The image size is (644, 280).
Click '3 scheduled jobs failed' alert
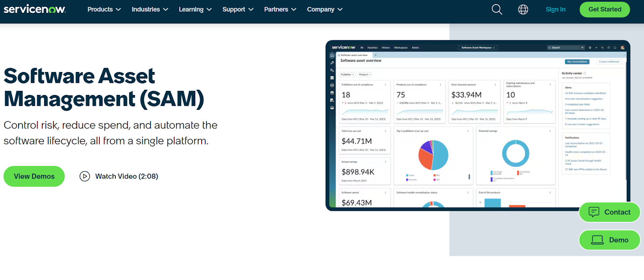pos(577,104)
